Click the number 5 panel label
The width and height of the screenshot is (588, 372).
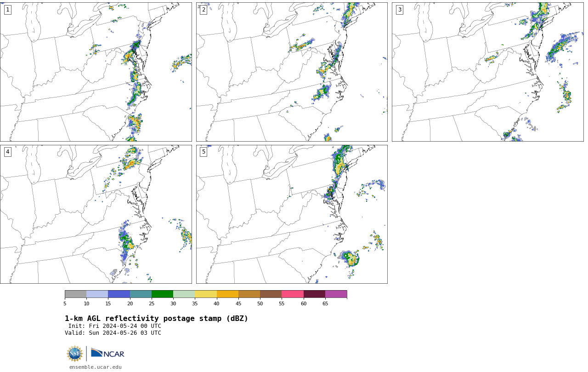203,152
